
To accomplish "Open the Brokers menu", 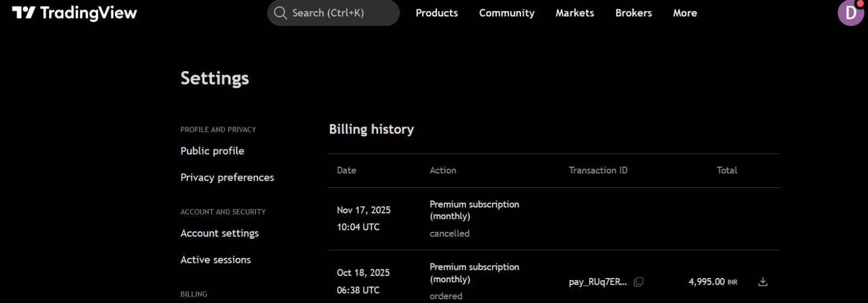I will point(634,13).
